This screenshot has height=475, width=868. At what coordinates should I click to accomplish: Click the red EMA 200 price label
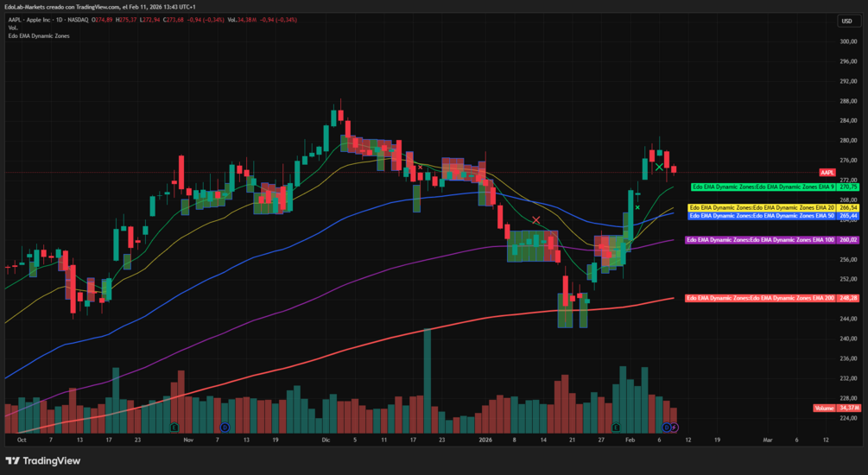pyautogui.click(x=772, y=298)
